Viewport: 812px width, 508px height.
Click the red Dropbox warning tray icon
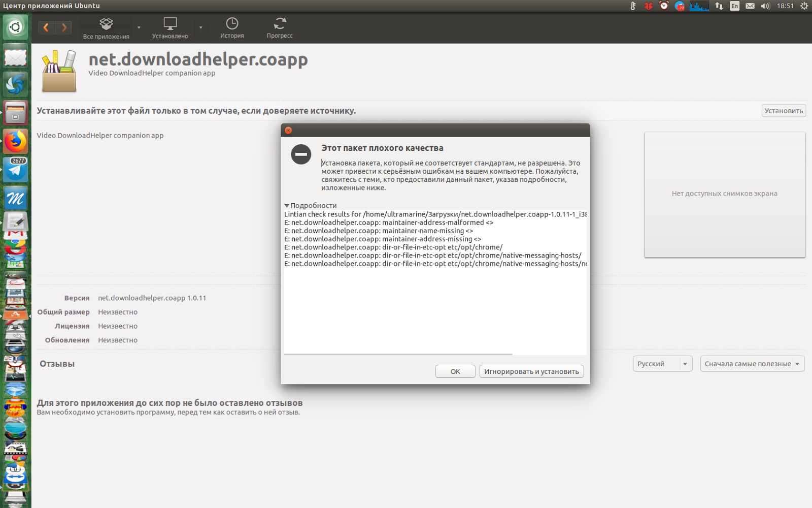[648, 6]
